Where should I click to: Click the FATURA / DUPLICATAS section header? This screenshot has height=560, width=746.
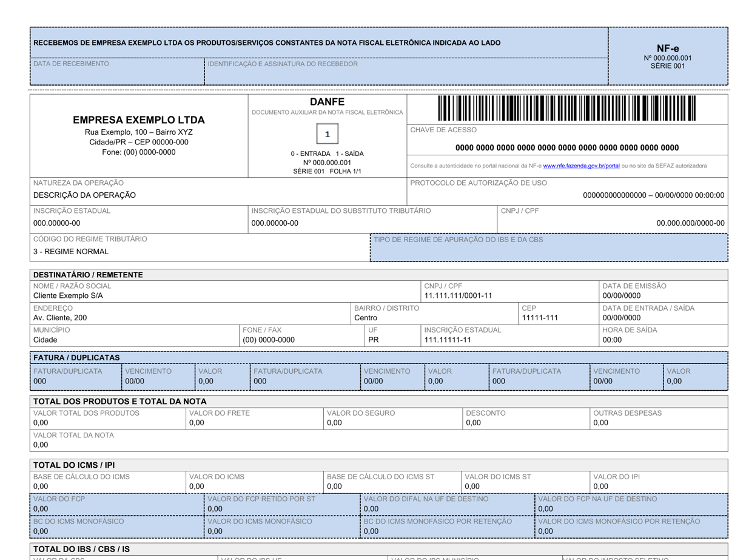click(x=378, y=358)
